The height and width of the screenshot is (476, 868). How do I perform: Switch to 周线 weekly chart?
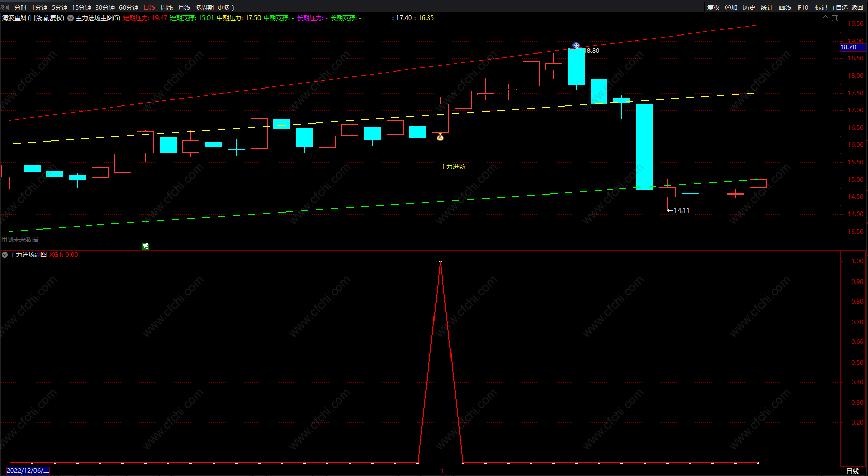point(167,7)
